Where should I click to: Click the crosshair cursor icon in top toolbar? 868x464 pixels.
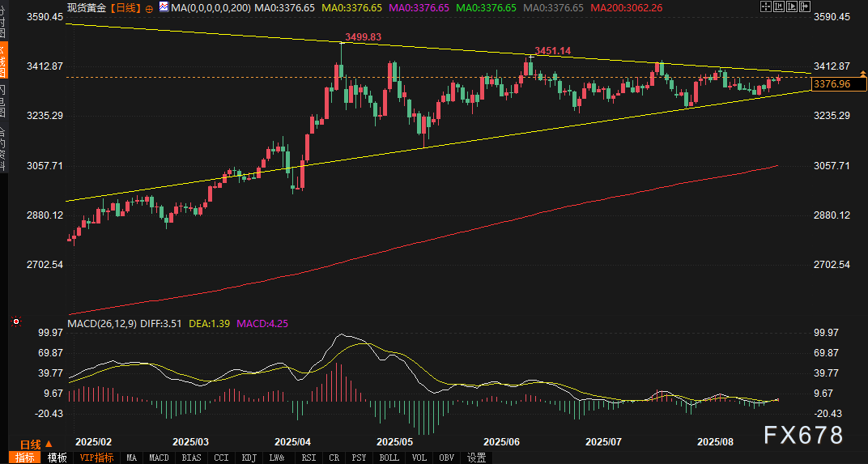pos(767,7)
